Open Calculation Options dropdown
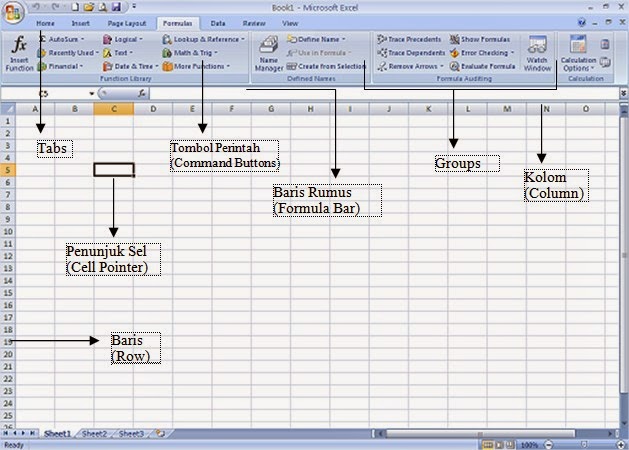629x450 pixels. 578,54
